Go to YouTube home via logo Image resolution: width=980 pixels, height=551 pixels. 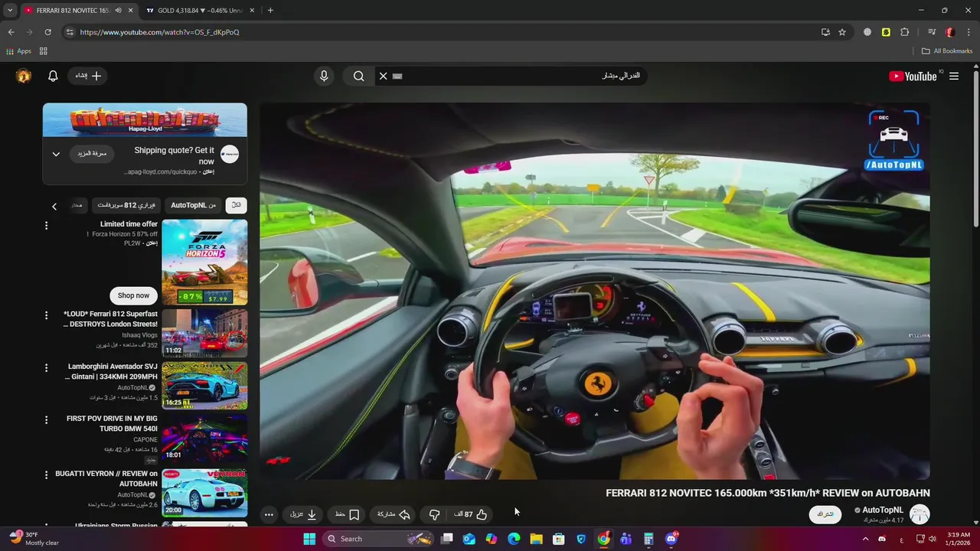tap(913, 76)
